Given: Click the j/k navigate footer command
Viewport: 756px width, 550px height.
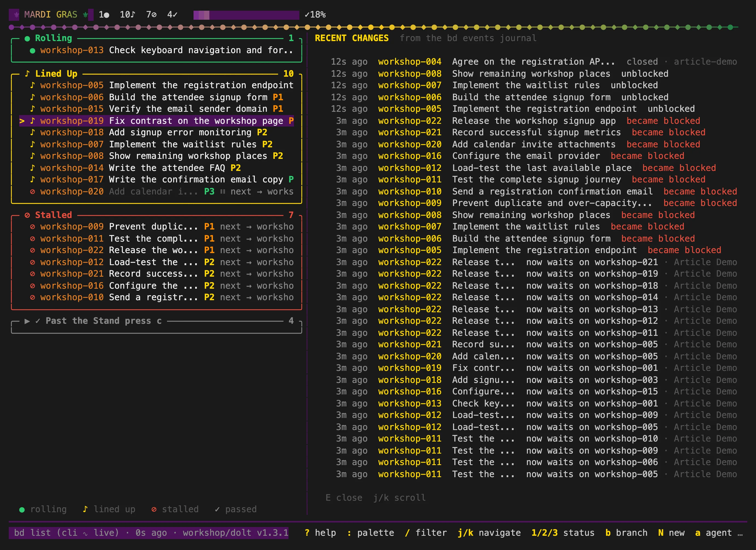Looking at the screenshot, I should [489, 533].
